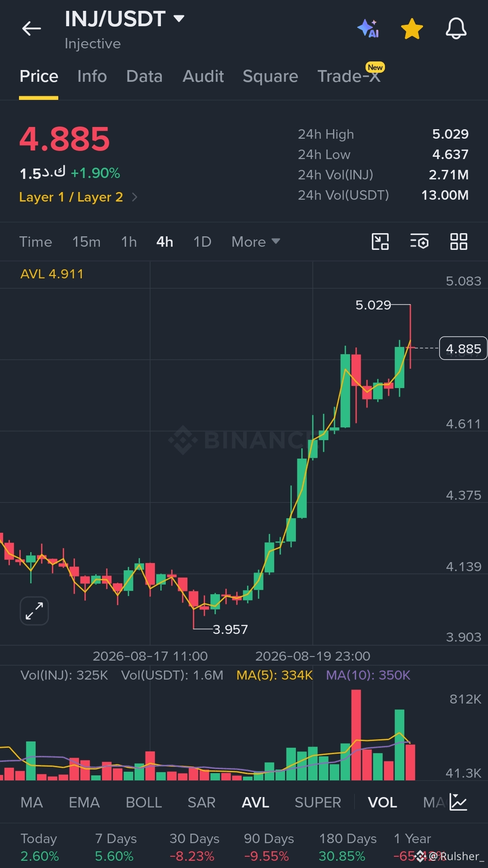Open the Trade-X tab
The image size is (488, 868).
click(x=349, y=76)
